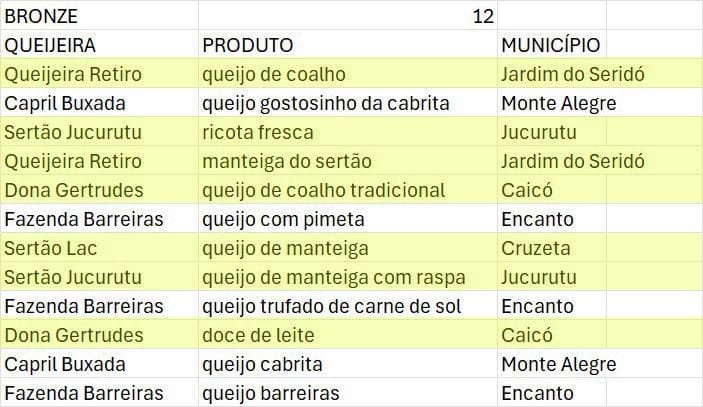Select the BRONZE title cell
The height and width of the screenshot is (407, 703).
point(40,16)
